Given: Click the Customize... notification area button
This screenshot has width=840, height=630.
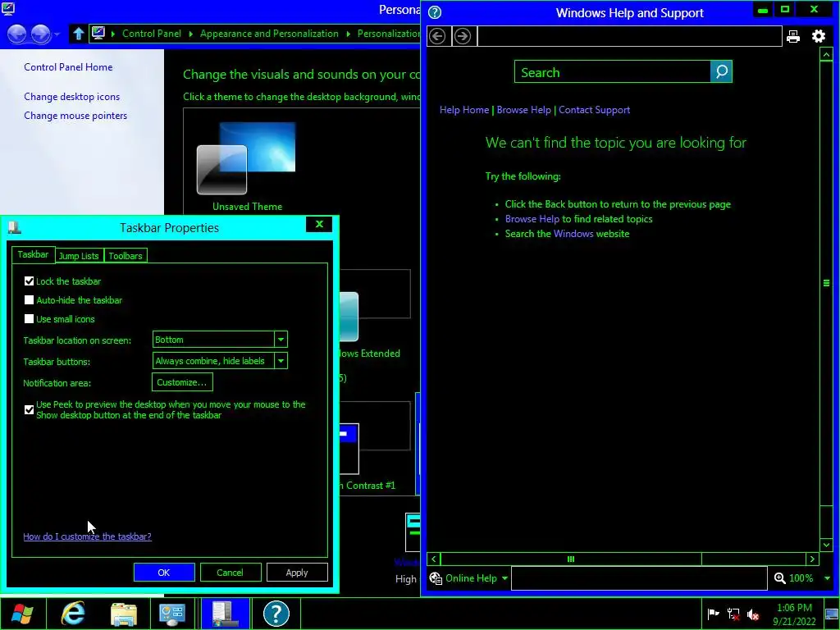Looking at the screenshot, I should pyautogui.click(x=182, y=382).
